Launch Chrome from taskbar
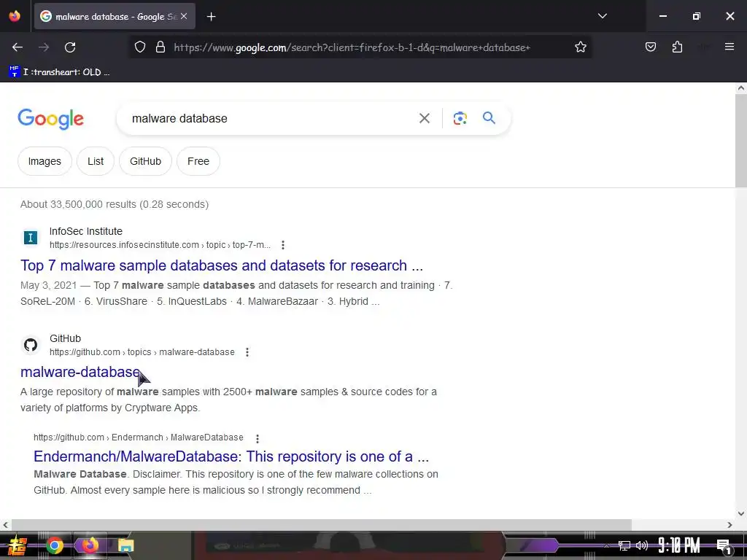Image resolution: width=747 pixels, height=560 pixels. point(55,545)
